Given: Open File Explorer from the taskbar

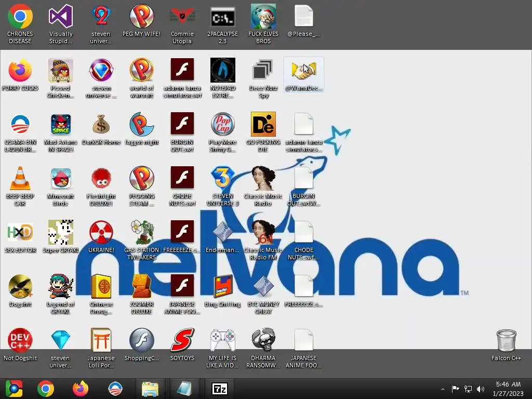Looking at the screenshot, I should point(150,389).
